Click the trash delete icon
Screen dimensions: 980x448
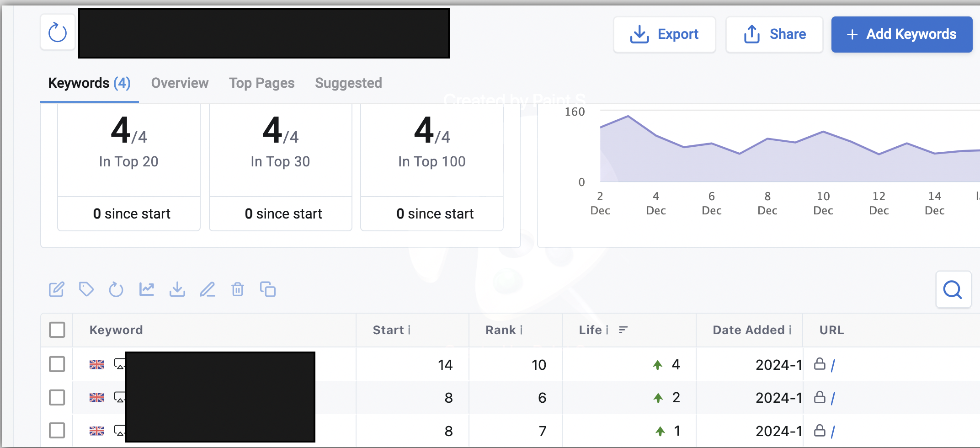point(238,289)
